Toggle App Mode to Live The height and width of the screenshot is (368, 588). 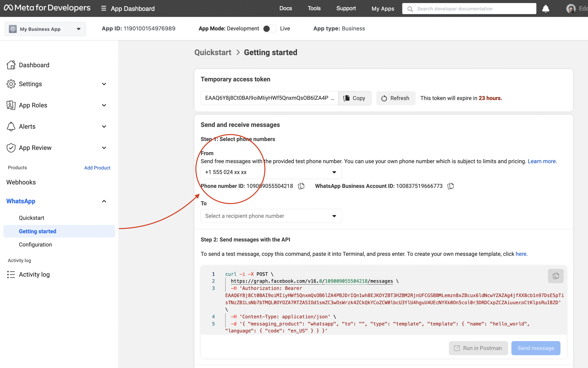269,29
